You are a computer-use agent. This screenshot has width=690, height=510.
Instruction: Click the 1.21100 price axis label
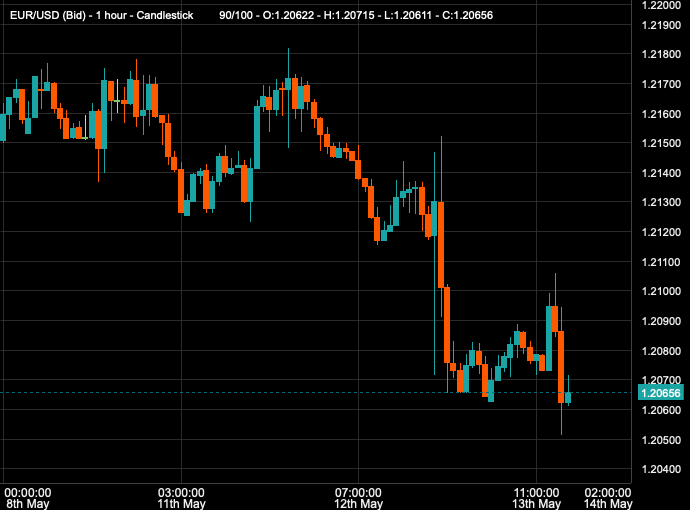coord(661,262)
